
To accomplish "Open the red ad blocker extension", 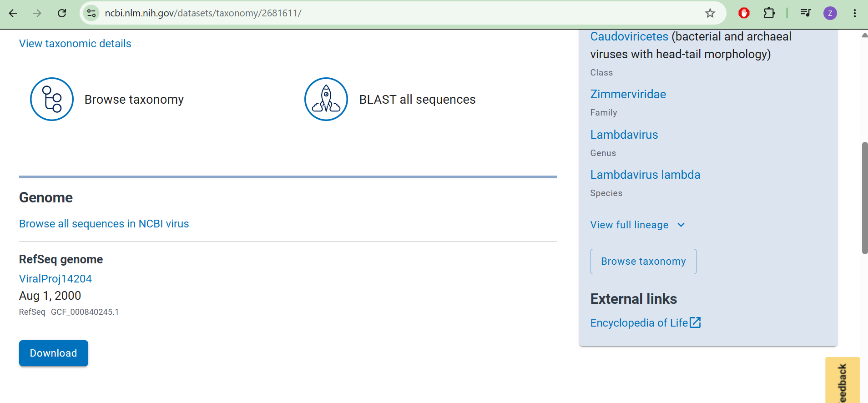I will (x=744, y=13).
